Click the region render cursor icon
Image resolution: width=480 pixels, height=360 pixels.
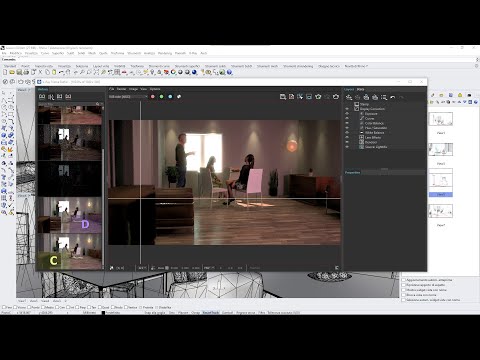click(300, 97)
